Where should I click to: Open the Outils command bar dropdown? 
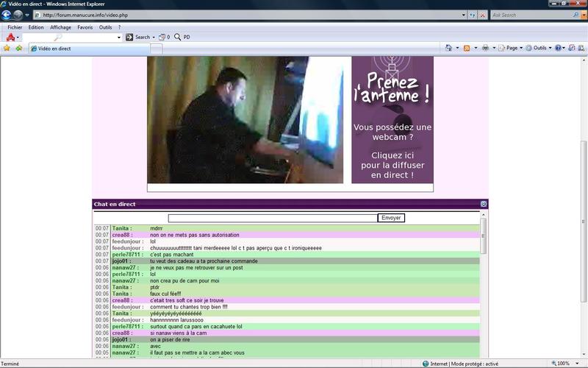(542, 48)
